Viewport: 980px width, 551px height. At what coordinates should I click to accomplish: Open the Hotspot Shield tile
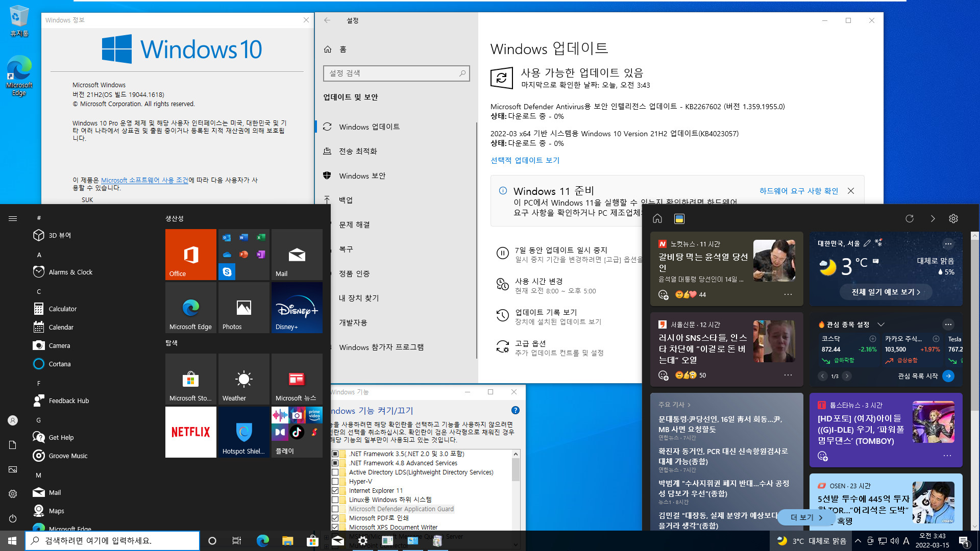point(243,432)
